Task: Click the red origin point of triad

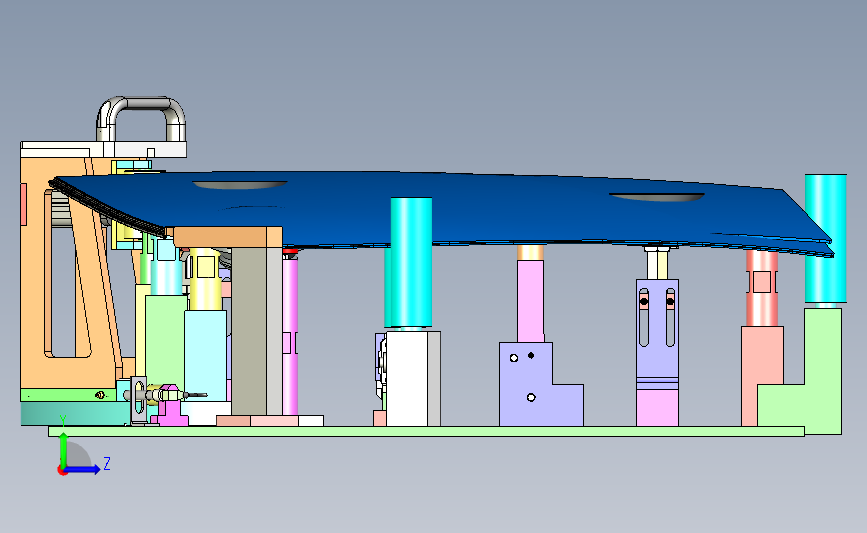Action: coord(62,471)
